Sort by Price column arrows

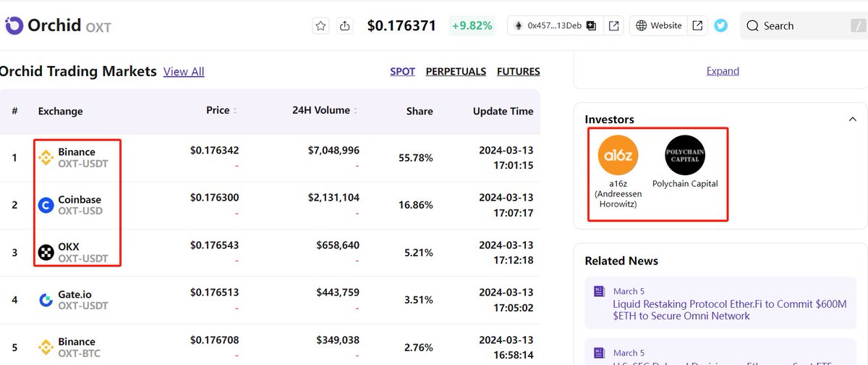[235, 111]
